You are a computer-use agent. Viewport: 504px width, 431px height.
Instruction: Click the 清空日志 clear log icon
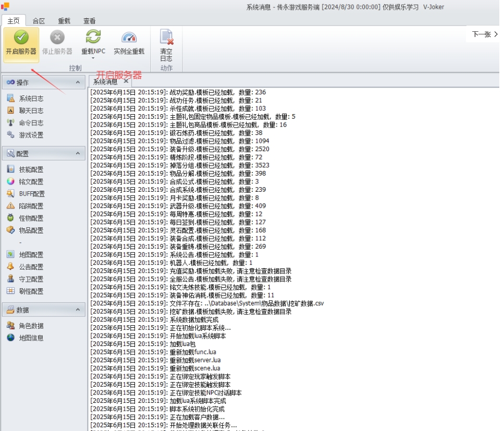[x=166, y=38]
